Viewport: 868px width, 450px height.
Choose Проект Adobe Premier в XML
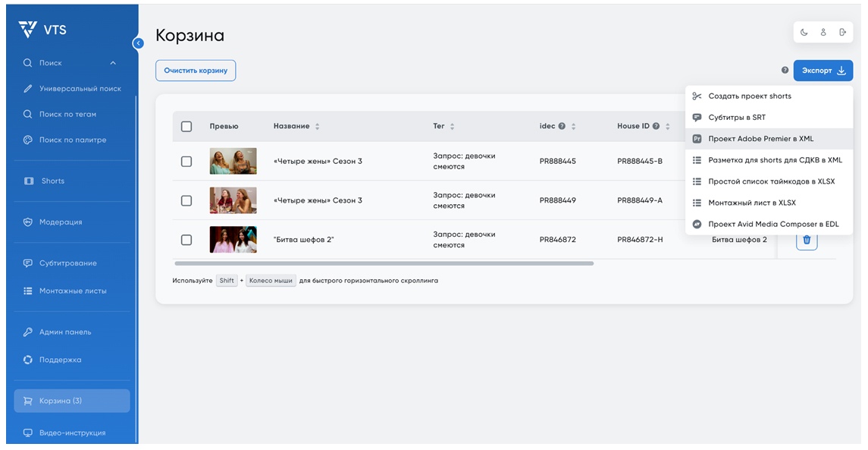(760, 139)
